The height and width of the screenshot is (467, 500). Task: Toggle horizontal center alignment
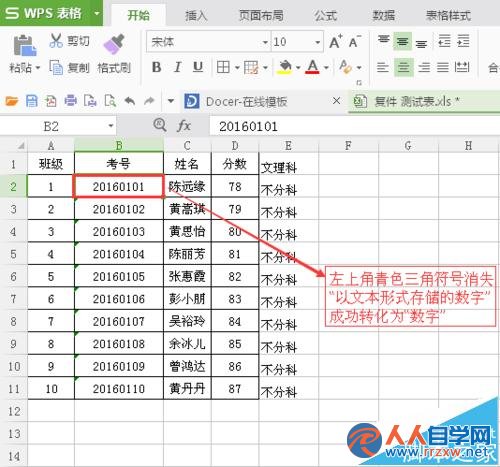(403, 67)
